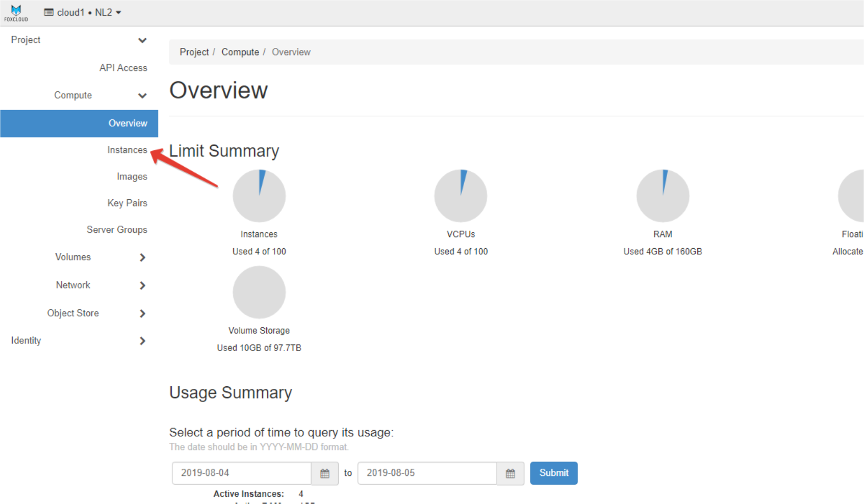Go to Instances in the sidebar
The width and height of the screenshot is (864, 504).
click(127, 150)
